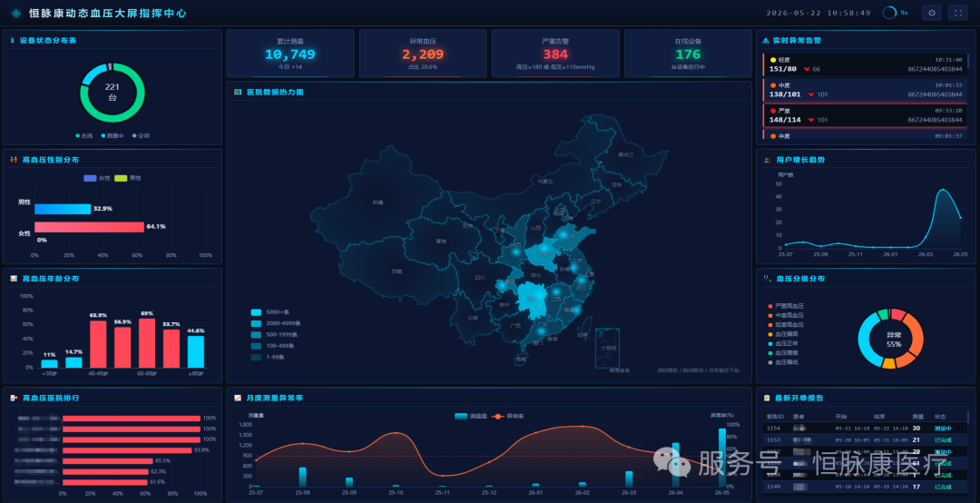Click the 93.8% hospital ranking bar

127,450
